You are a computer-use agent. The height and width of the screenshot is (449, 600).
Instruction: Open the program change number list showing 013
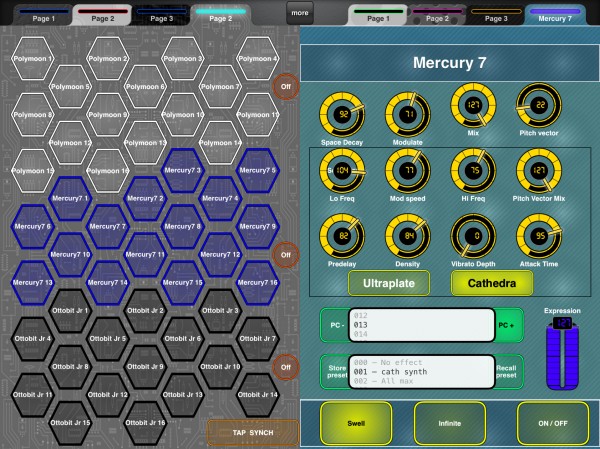[x=422, y=325]
